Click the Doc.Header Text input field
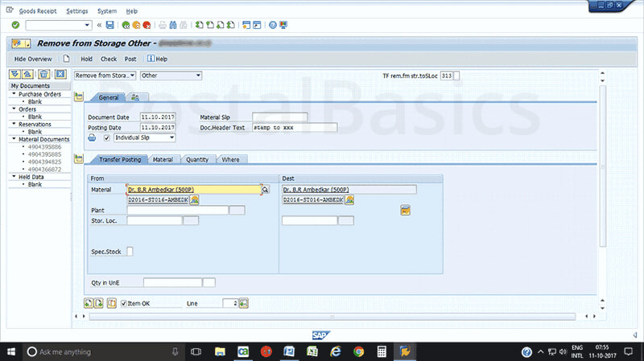Image resolution: width=644 pixels, height=361 pixels. (294, 127)
